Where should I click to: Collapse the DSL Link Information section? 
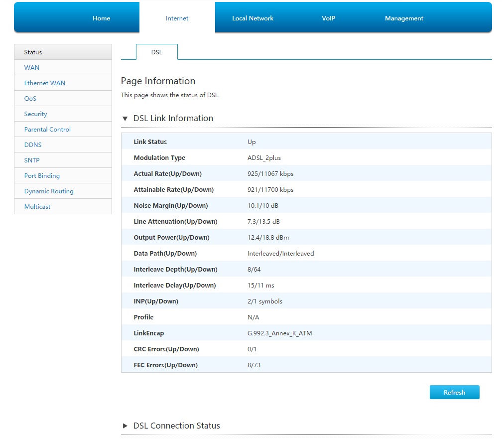pos(126,119)
